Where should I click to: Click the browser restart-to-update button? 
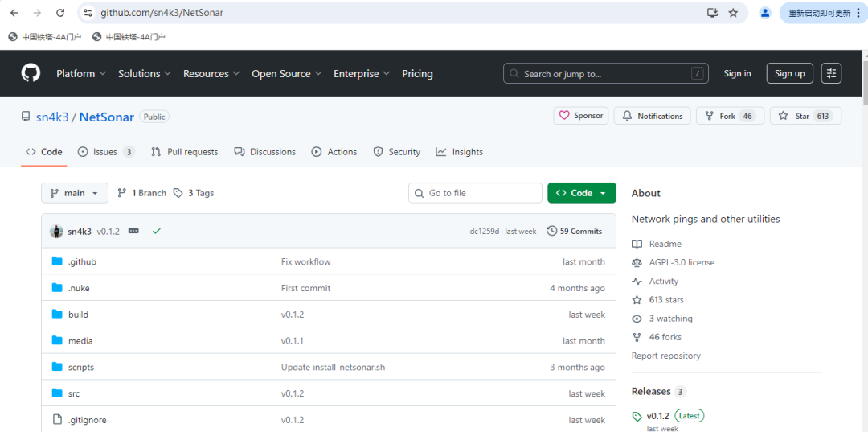click(823, 13)
